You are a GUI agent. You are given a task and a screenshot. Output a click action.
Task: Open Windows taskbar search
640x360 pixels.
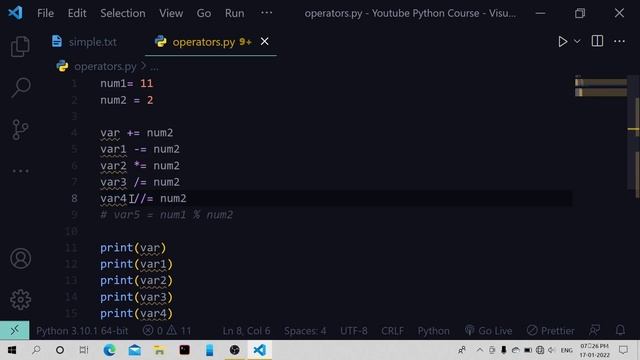36,350
